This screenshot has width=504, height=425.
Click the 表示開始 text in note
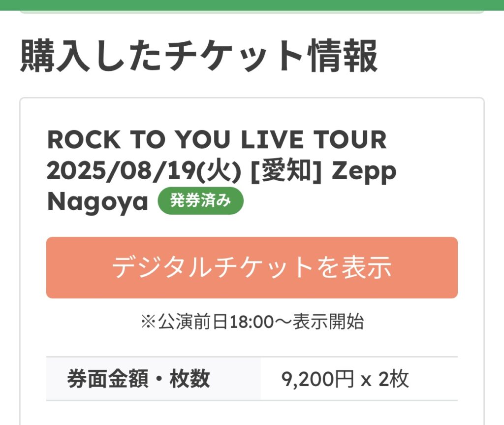tap(328, 322)
